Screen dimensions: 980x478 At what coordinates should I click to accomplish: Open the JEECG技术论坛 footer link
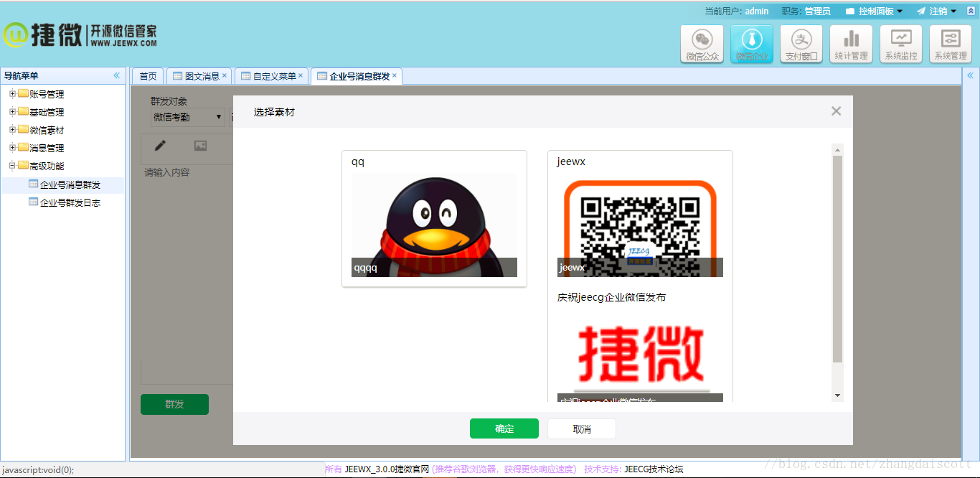(654, 469)
